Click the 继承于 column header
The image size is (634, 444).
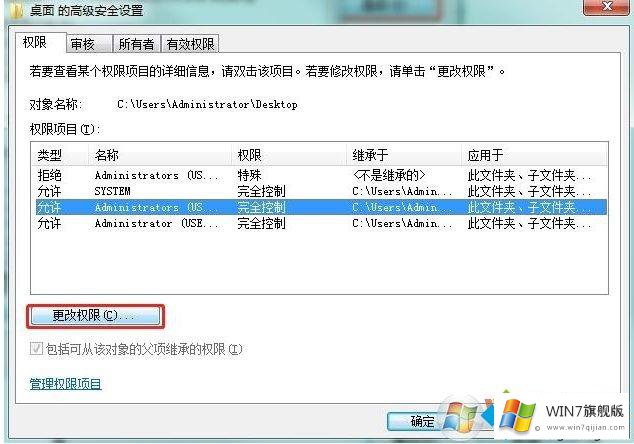coord(404,154)
